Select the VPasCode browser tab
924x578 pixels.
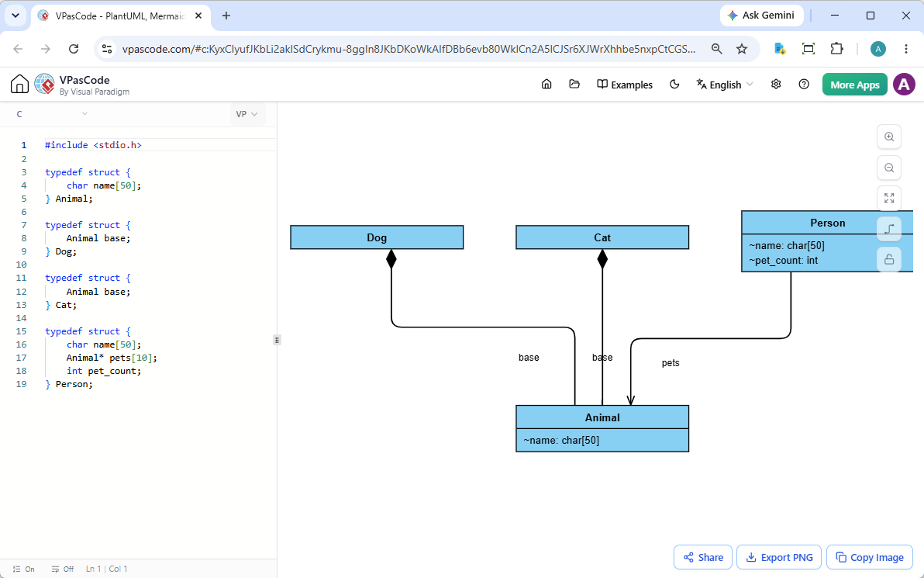coord(120,16)
